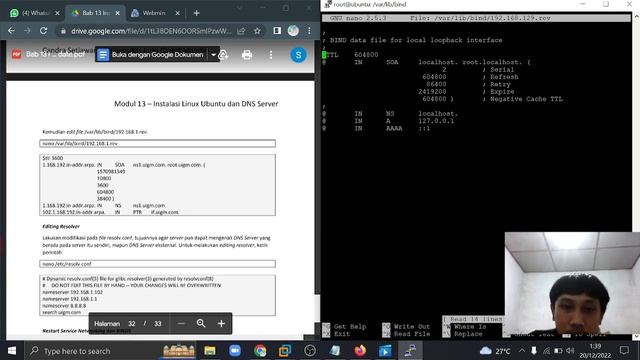Click the terminal scrollbar up arrow
Image resolution: width=640 pixels, height=360 pixels.
636,16
